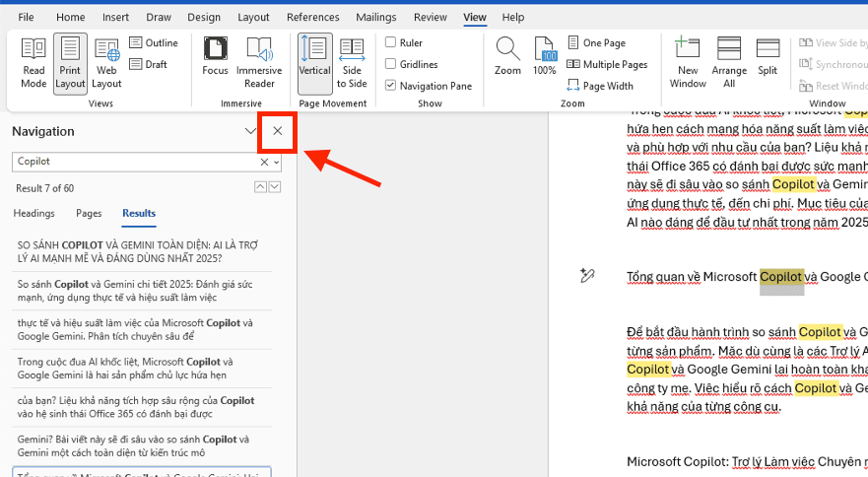Close the Navigation pane
Image resolution: width=868 pixels, height=477 pixels.
click(x=277, y=131)
